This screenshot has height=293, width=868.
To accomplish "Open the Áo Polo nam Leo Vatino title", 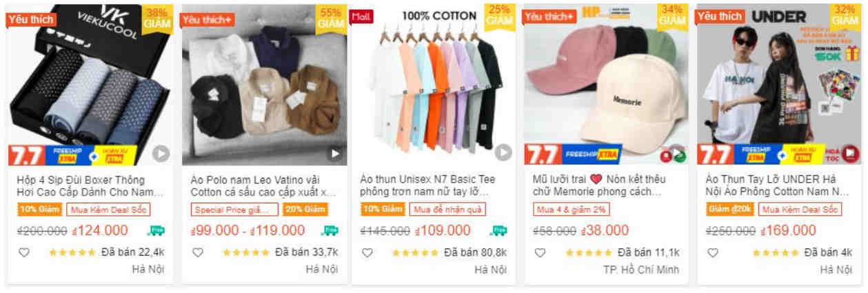I will point(263,185).
